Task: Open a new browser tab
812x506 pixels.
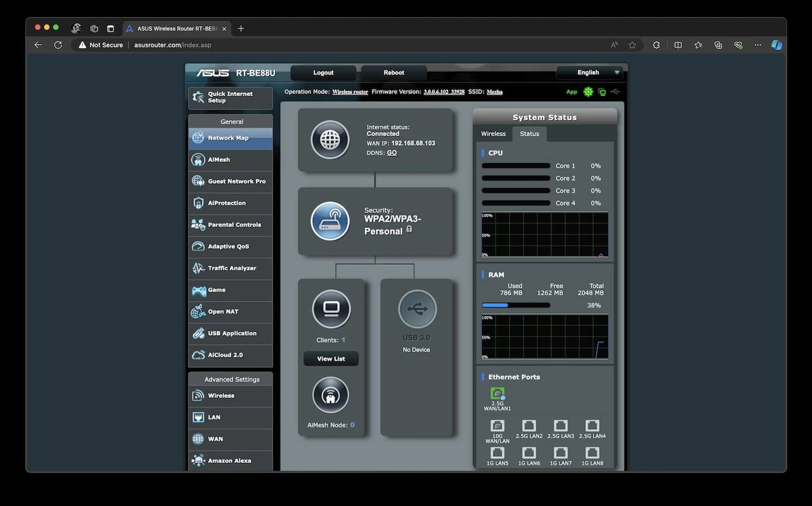Action: [241, 28]
